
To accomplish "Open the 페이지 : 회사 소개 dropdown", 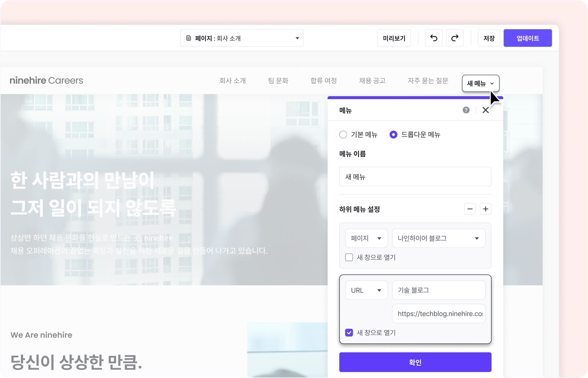I will click(x=242, y=38).
